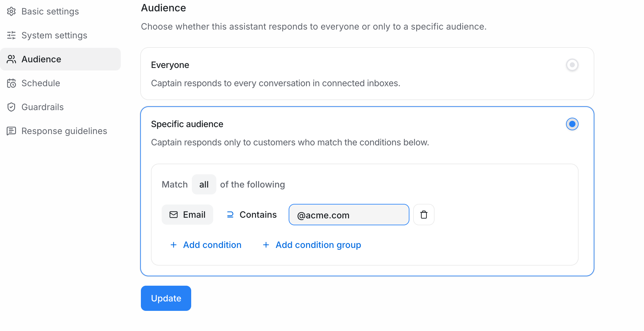Click 'Everyone' card title
This screenshot has height=331, width=644.
(170, 65)
